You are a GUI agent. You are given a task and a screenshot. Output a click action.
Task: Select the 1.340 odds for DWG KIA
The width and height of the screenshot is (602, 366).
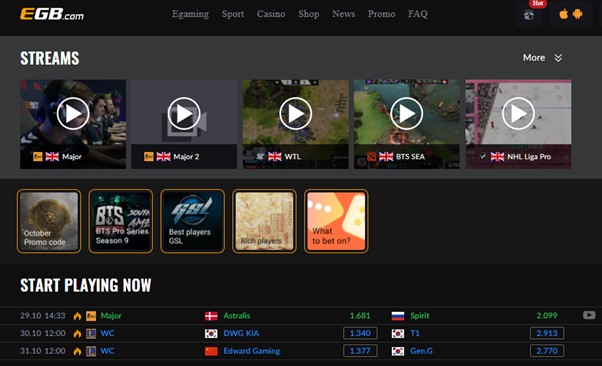[360, 333]
